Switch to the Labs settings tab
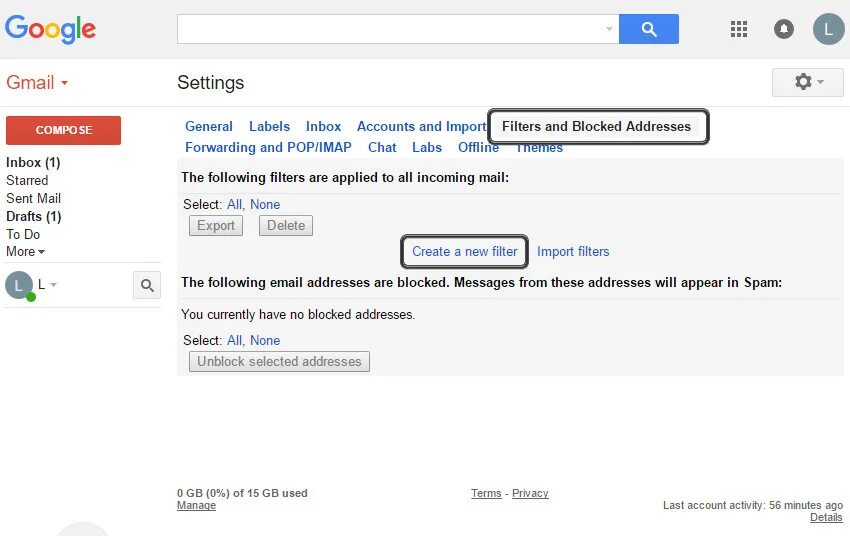The height and width of the screenshot is (536, 850). point(427,147)
